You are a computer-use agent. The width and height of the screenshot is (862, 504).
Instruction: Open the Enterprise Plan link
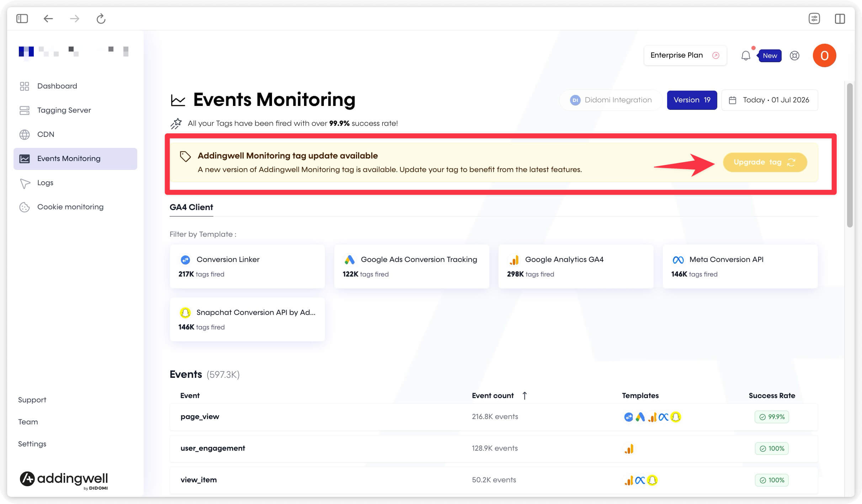click(x=685, y=55)
